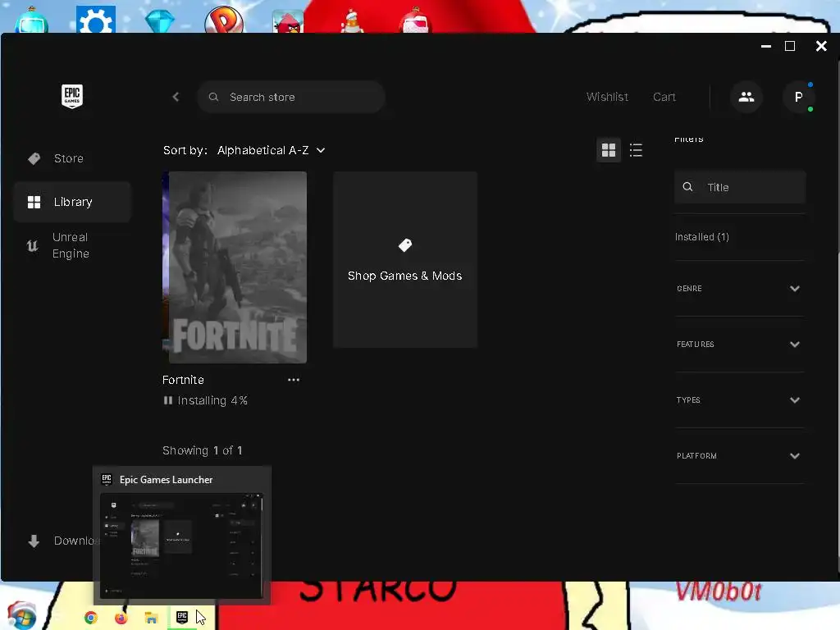Image resolution: width=840 pixels, height=630 pixels.
Task: Expand the Types filter
Action: pyautogui.click(x=739, y=400)
